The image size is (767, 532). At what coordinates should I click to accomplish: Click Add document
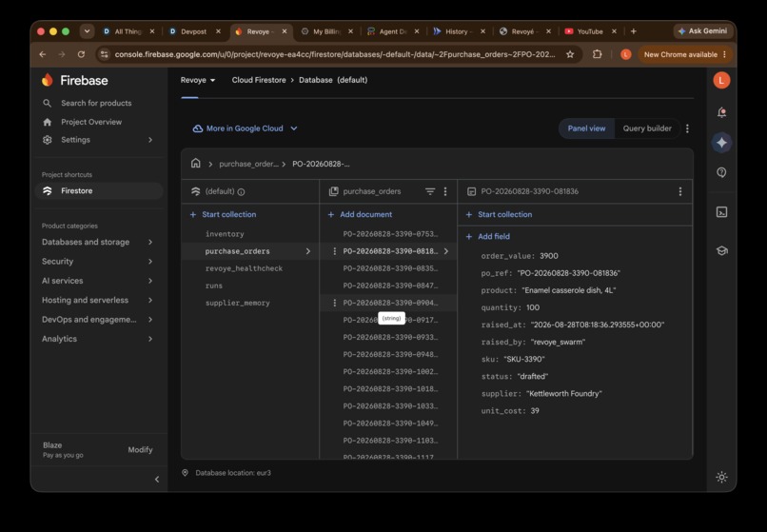coord(361,214)
